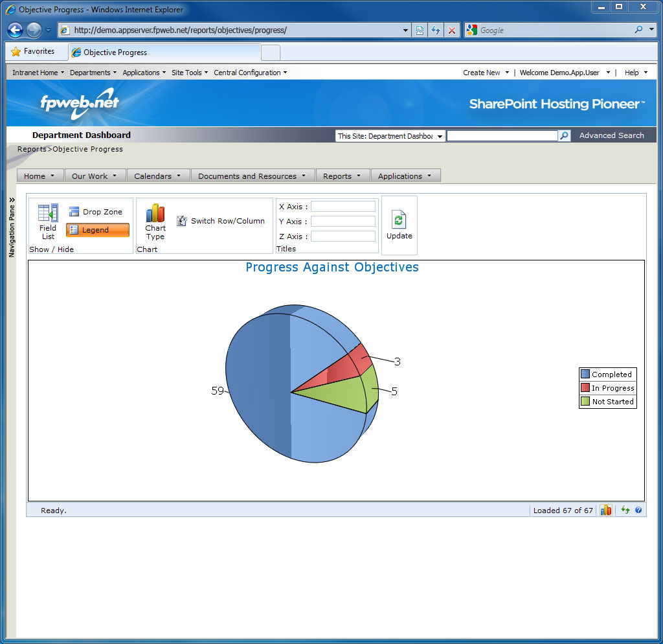
Task: Click the Completed legend color swatch
Action: [x=585, y=374]
